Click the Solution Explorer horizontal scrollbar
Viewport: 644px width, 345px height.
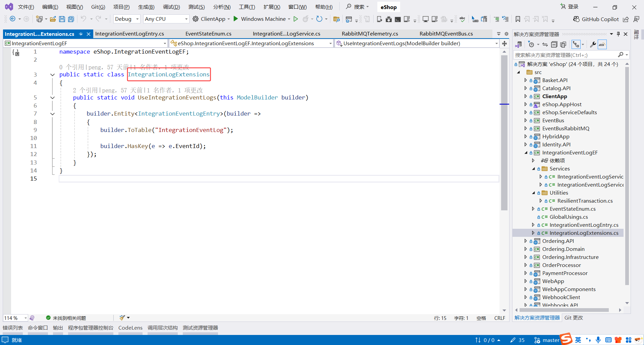(563, 310)
